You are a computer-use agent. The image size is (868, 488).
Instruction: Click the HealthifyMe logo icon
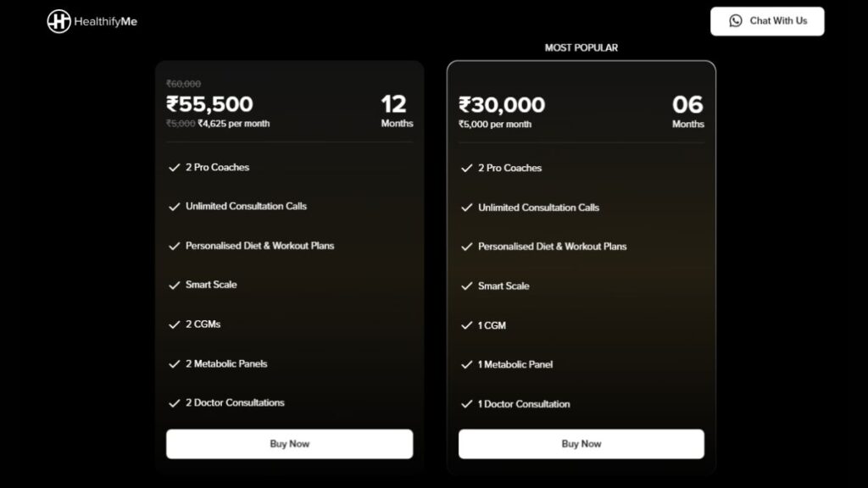[x=58, y=21]
